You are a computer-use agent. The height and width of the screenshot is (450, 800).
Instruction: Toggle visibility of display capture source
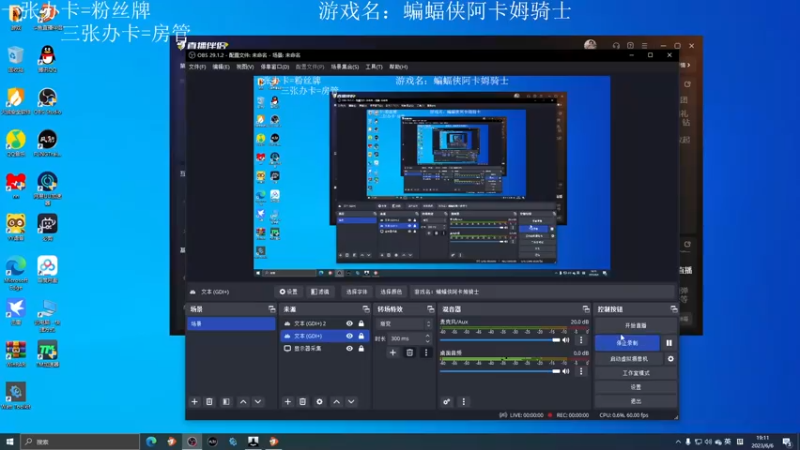[349, 349]
